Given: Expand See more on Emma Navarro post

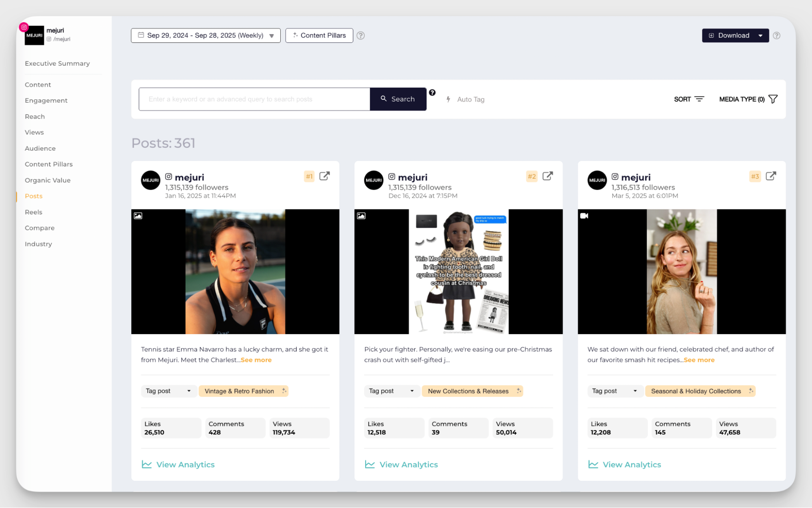Looking at the screenshot, I should [x=256, y=360].
